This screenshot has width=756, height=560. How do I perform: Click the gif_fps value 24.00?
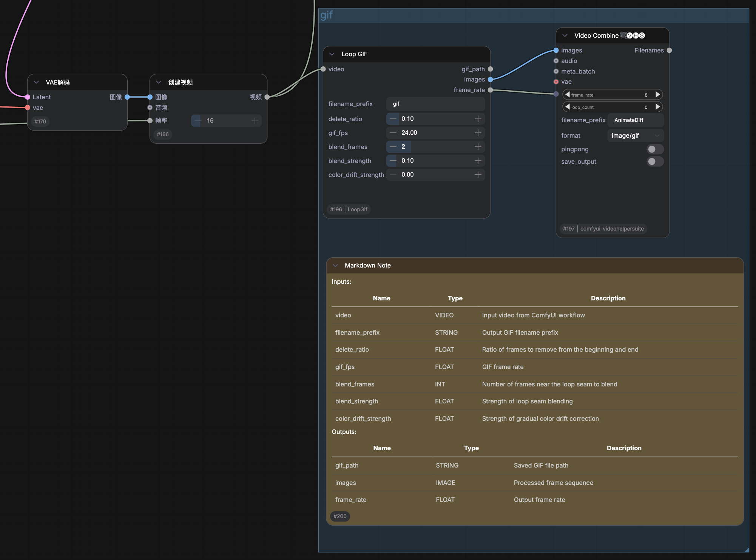[409, 133]
